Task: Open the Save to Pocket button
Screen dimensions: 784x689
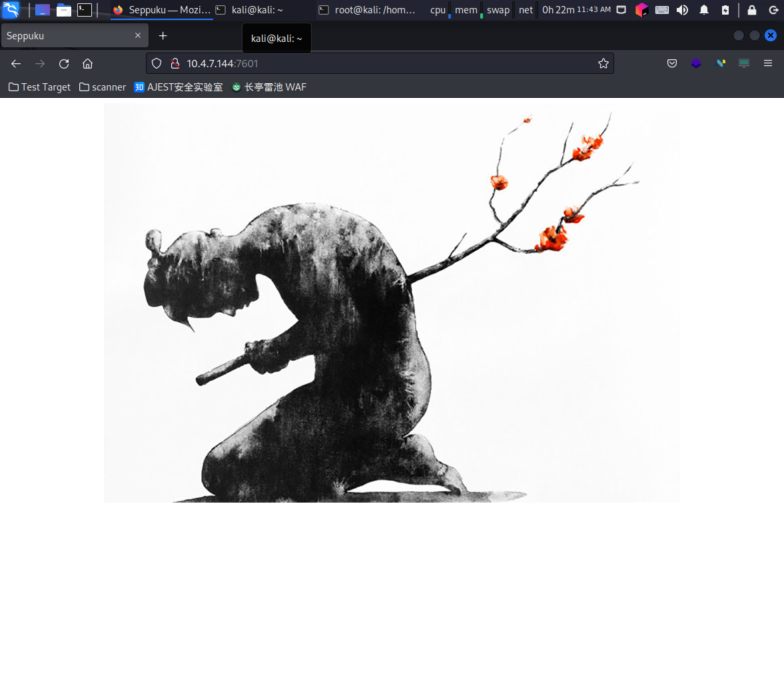Action: [672, 63]
